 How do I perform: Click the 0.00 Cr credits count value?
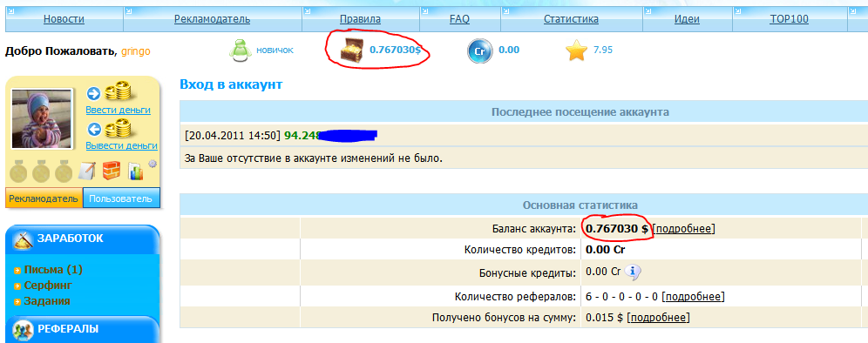pos(606,250)
